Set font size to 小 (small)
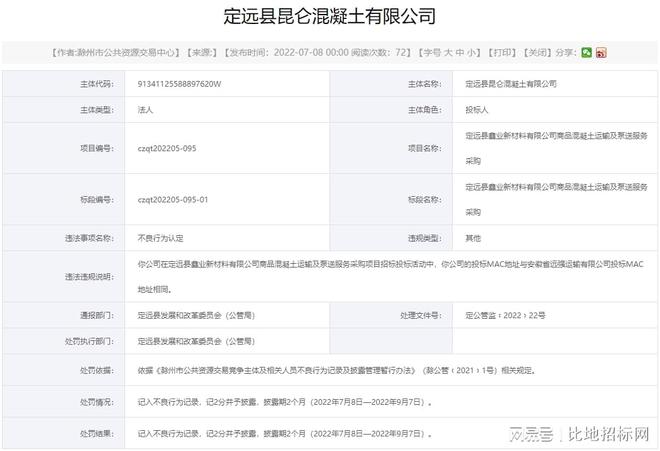660x451 pixels. (x=471, y=53)
